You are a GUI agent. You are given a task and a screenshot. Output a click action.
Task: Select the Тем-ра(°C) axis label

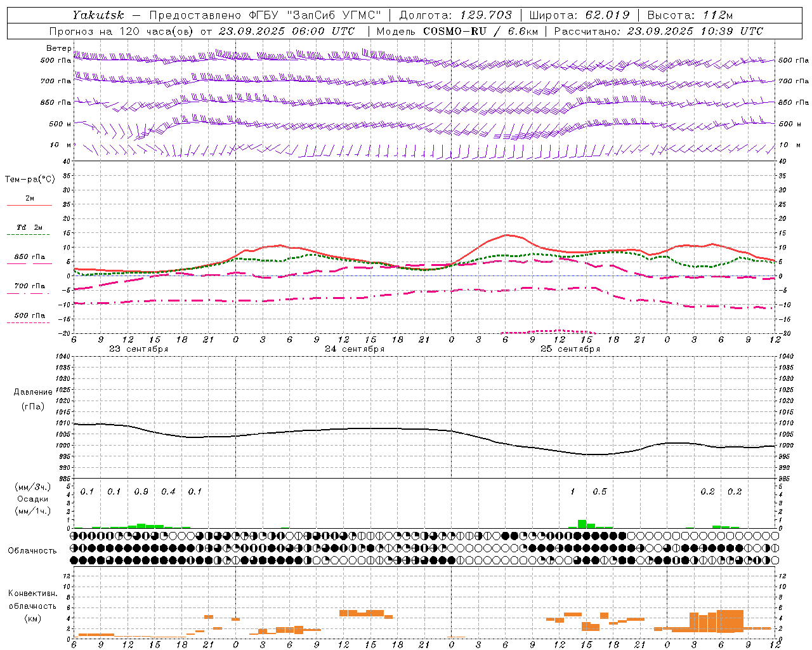click(x=30, y=180)
